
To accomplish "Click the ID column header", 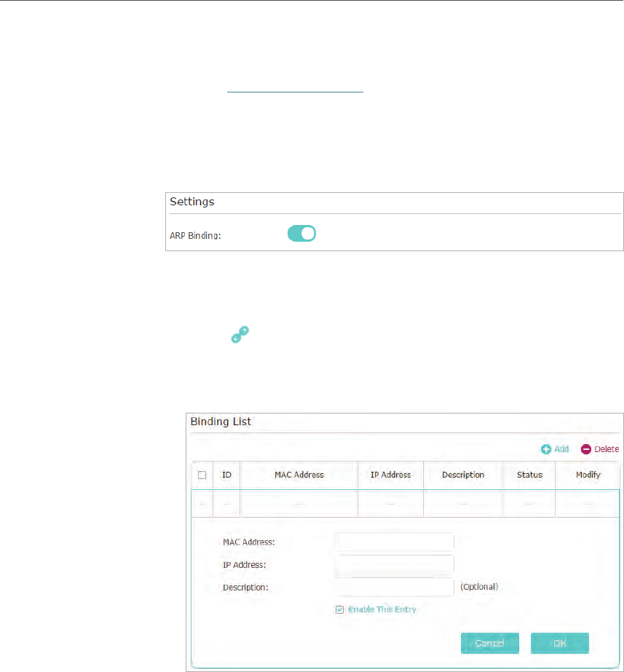I will [226, 475].
